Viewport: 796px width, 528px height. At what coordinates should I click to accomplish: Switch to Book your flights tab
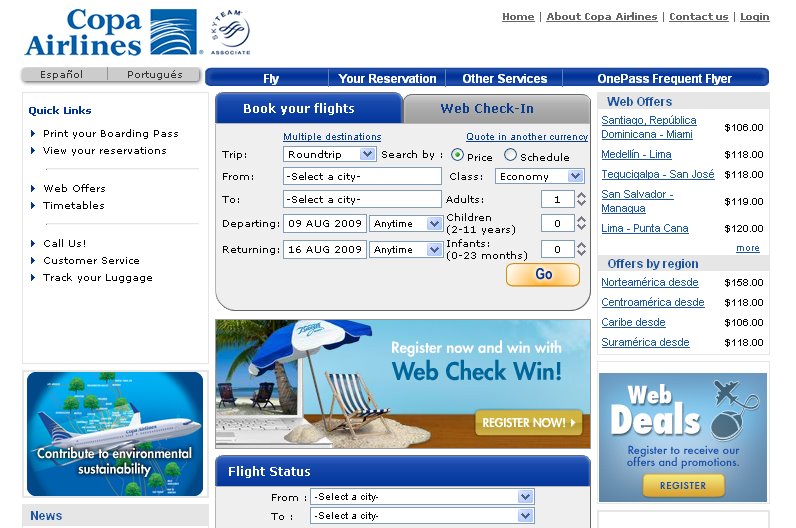[309, 108]
